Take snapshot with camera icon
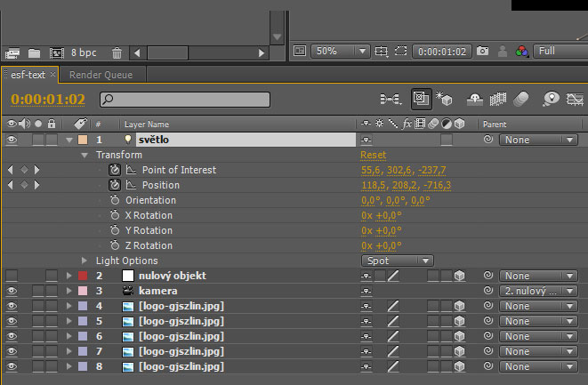 [482, 51]
